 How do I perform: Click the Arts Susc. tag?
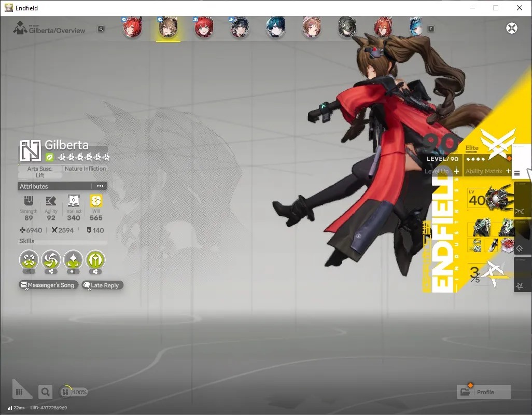coord(40,169)
